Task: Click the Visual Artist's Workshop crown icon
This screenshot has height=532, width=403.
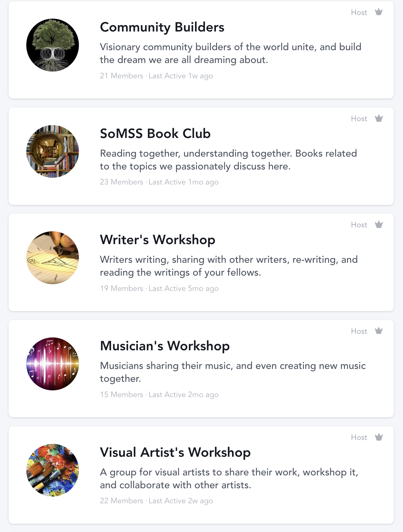Action: [x=379, y=437]
